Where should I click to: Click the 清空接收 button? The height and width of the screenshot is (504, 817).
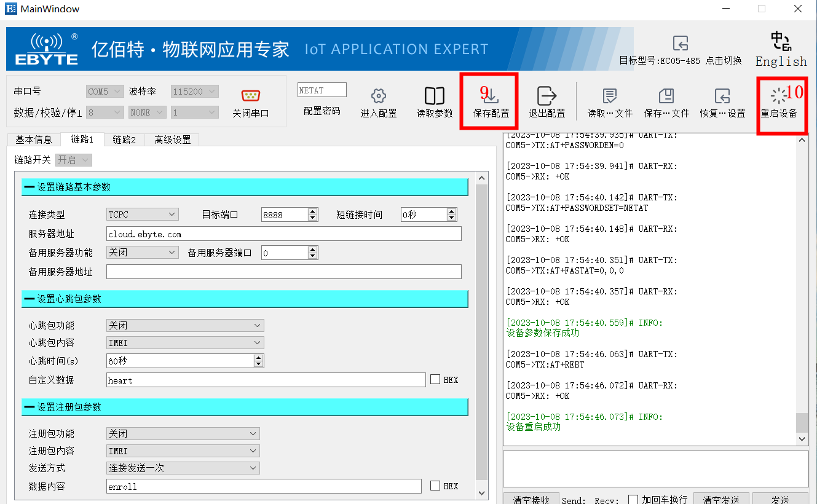click(x=531, y=498)
